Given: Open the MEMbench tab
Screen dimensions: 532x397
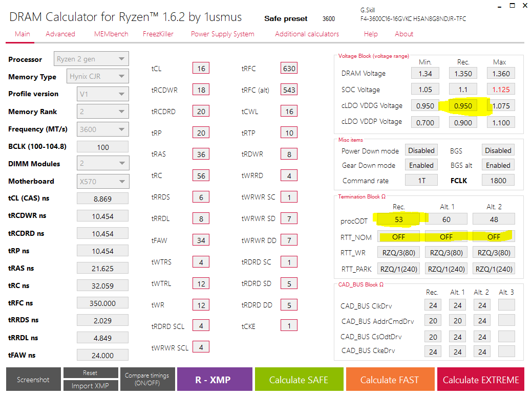Looking at the screenshot, I should pyautogui.click(x=109, y=34).
